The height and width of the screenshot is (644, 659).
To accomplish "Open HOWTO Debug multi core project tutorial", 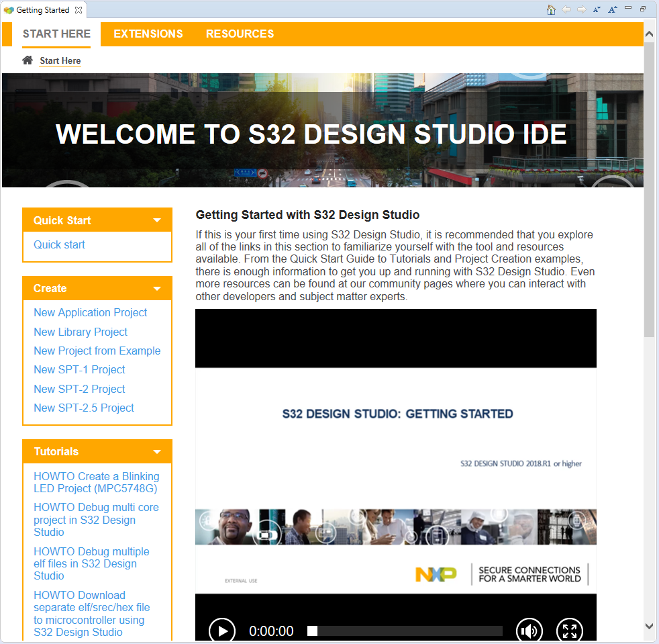I will coord(96,520).
